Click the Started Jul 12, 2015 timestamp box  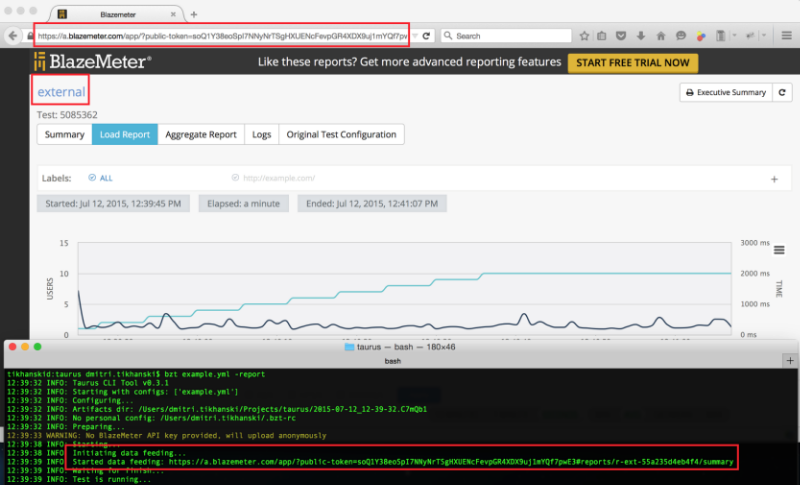point(113,203)
